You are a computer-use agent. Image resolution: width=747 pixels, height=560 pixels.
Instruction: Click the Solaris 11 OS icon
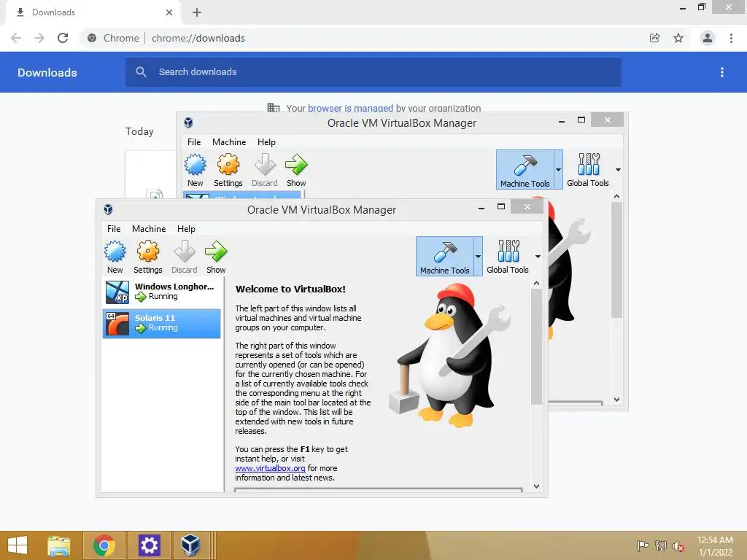tap(117, 324)
